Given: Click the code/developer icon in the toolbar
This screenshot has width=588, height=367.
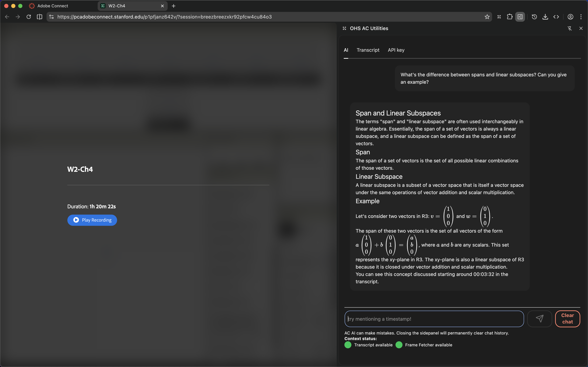Looking at the screenshot, I should pos(556,16).
